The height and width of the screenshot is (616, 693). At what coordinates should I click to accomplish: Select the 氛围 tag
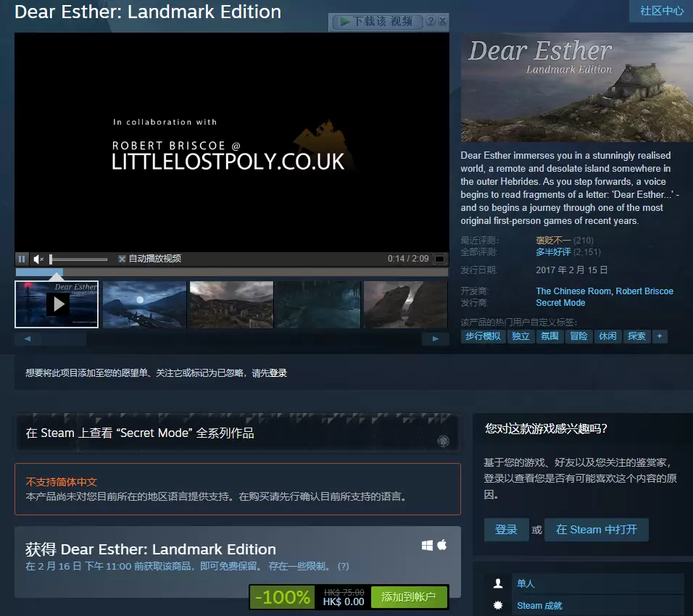coord(549,336)
